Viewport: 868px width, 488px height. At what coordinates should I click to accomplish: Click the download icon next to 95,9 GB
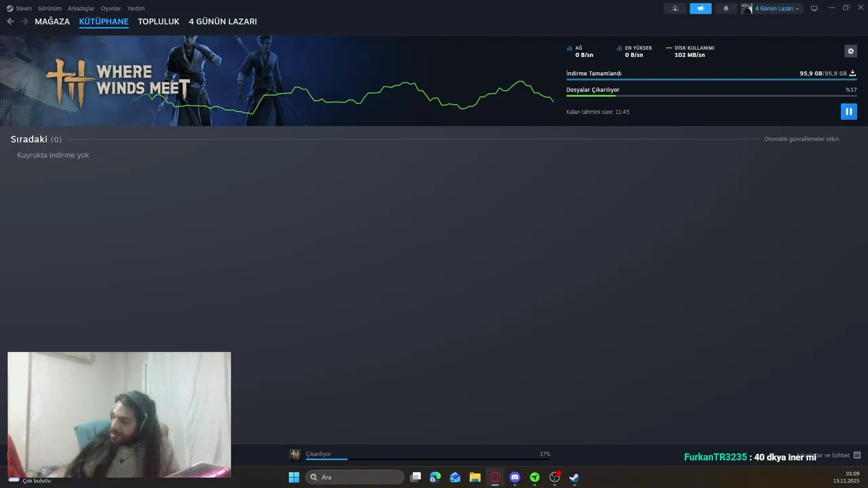(852, 73)
